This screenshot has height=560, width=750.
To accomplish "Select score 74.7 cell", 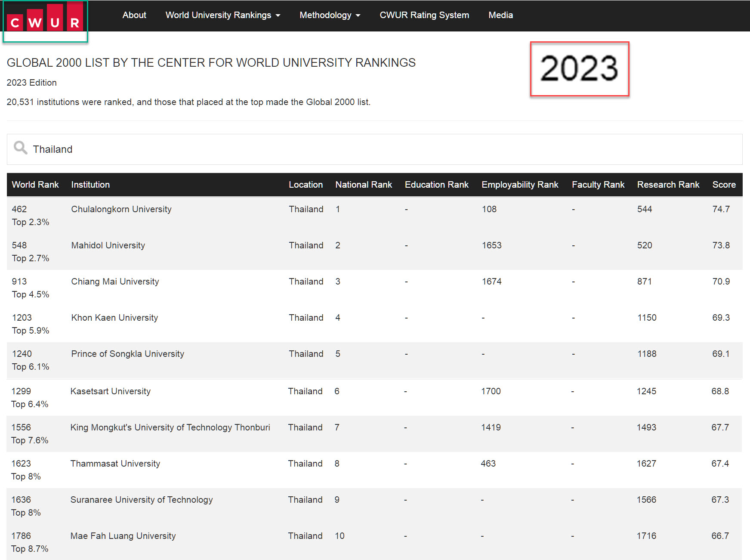I will [x=721, y=209].
